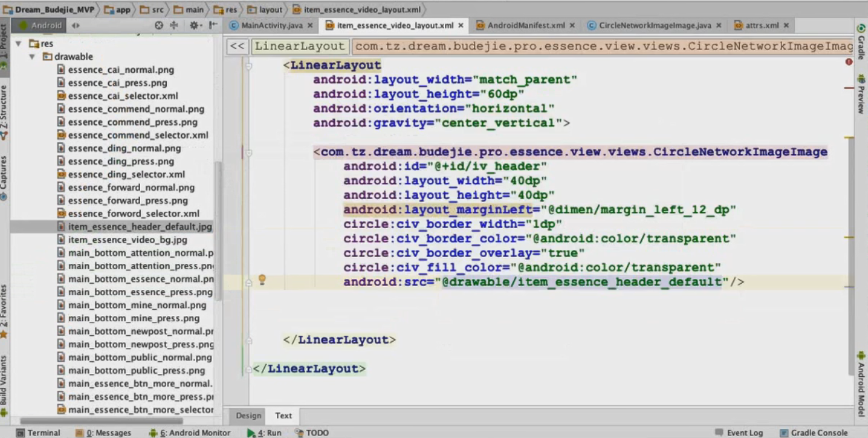
Task: Open the Design tab of layout editor
Action: point(248,416)
